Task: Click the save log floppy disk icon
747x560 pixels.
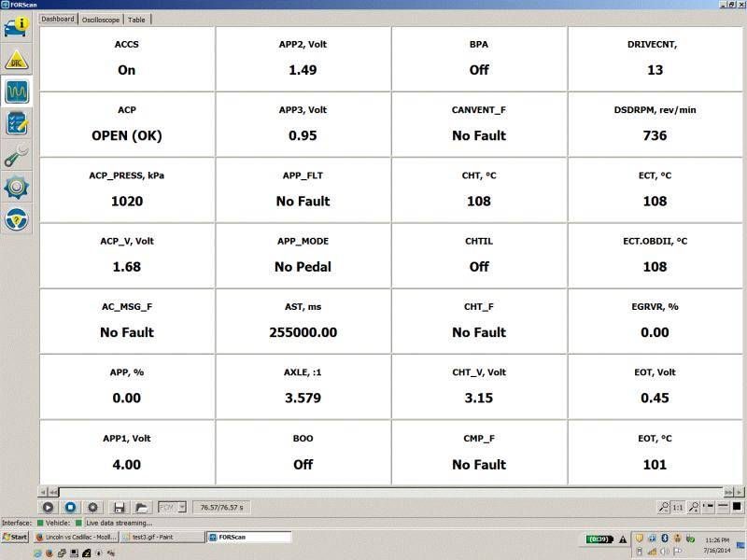Action: (120, 507)
